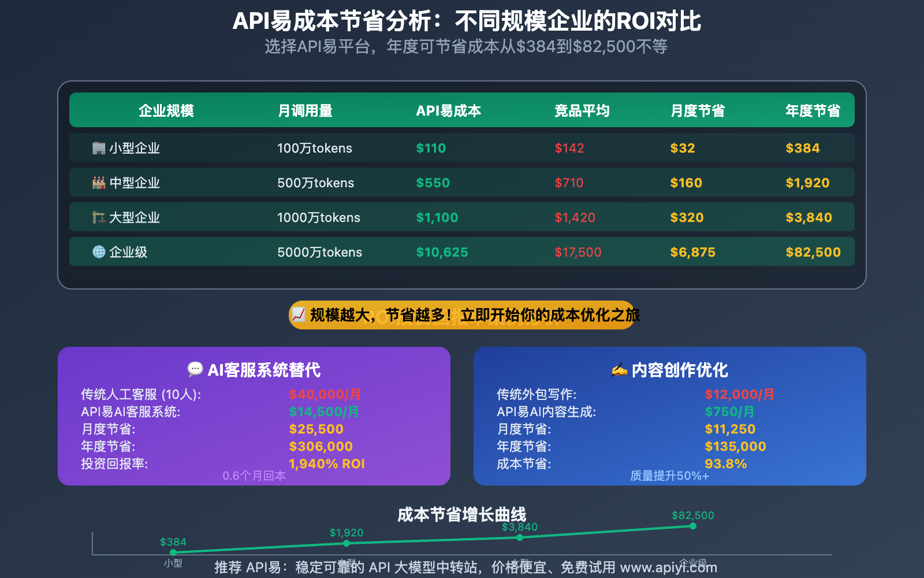The image size is (924, 578).
Task: Click the $1,920 cell in 中型企业 row
Action: (808, 183)
